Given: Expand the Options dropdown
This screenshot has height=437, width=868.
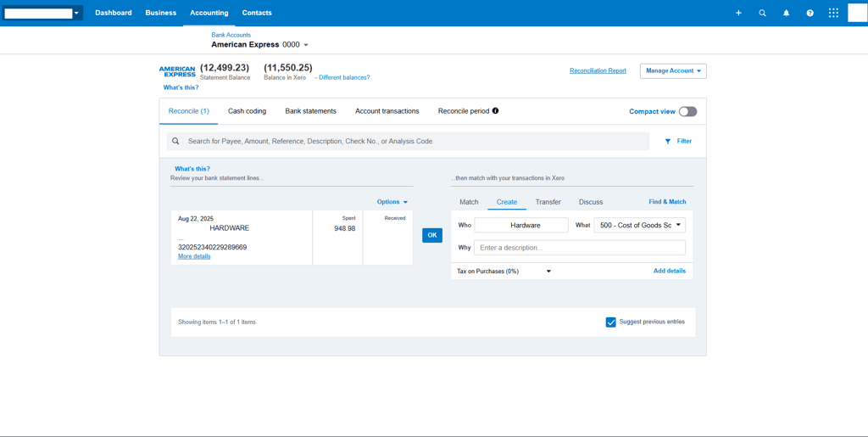Looking at the screenshot, I should pyautogui.click(x=392, y=202).
